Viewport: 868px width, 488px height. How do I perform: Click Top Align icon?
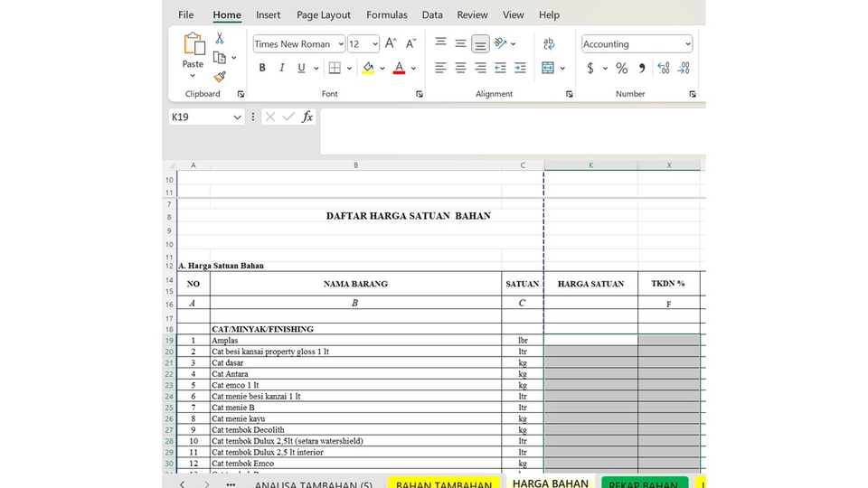pyautogui.click(x=440, y=42)
